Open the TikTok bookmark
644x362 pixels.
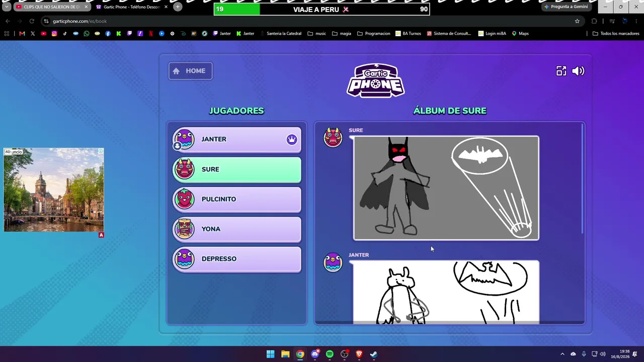[x=65, y=34]
